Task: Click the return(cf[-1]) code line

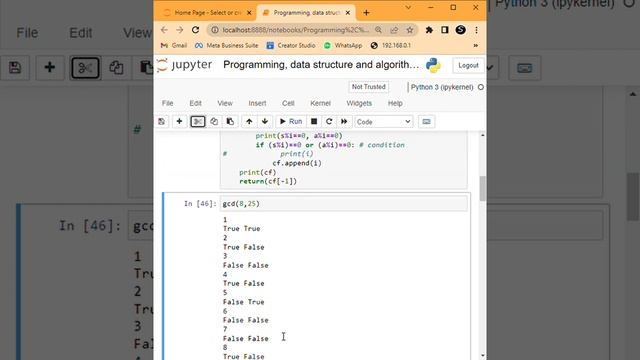Action: (x=268, y=181)
